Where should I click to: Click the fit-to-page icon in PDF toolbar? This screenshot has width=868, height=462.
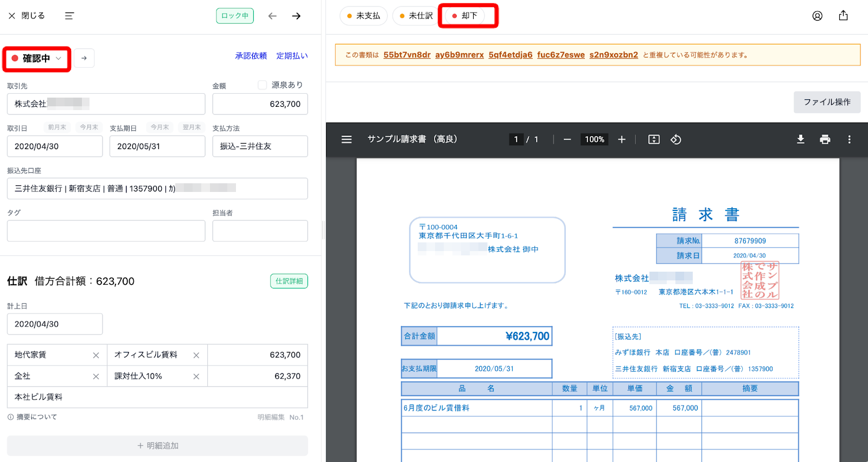pyautogui.click(x=654, y=139)
